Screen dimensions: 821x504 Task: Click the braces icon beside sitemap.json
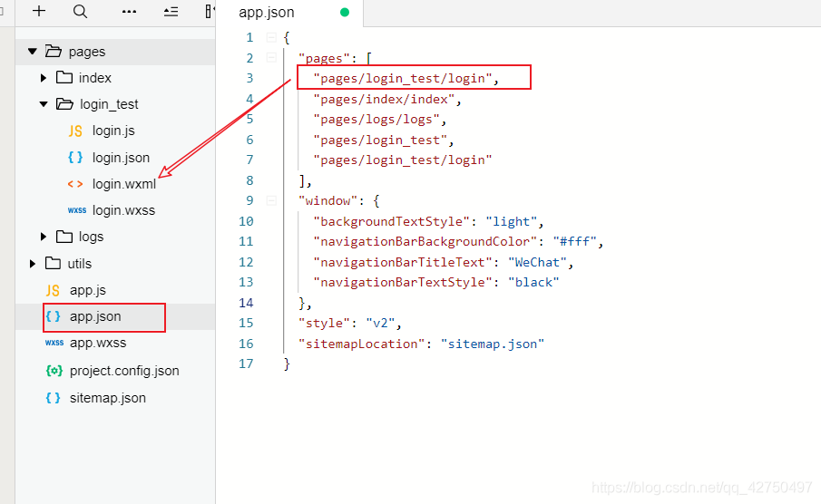click(x=54, y=398)
